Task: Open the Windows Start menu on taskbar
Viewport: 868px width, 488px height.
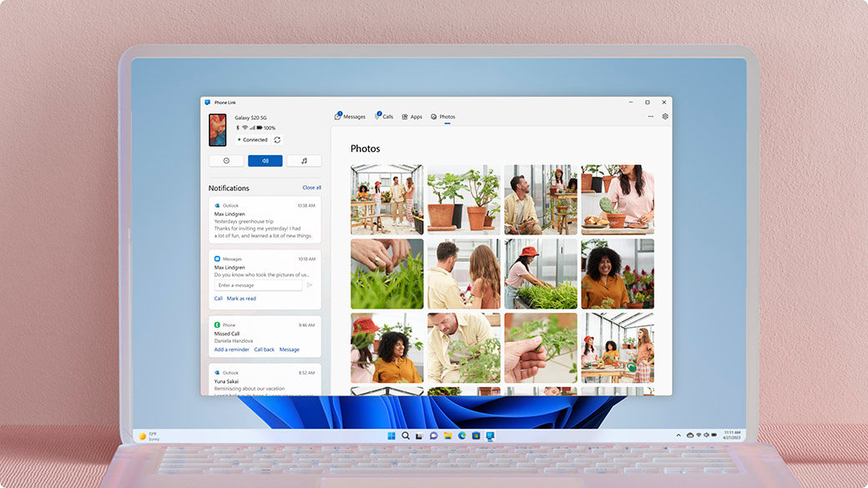Action: [391, 435]
